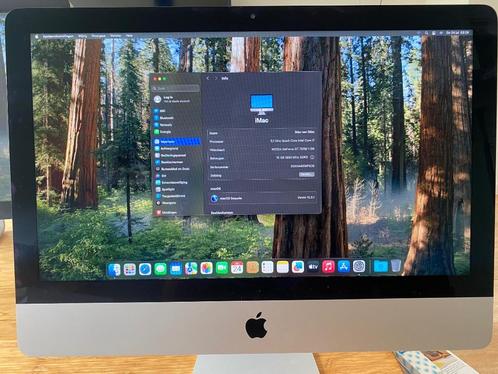Click the blue iMac picture
The height and width of the screenshot is (374, 498).
click(x=262, y=105)
